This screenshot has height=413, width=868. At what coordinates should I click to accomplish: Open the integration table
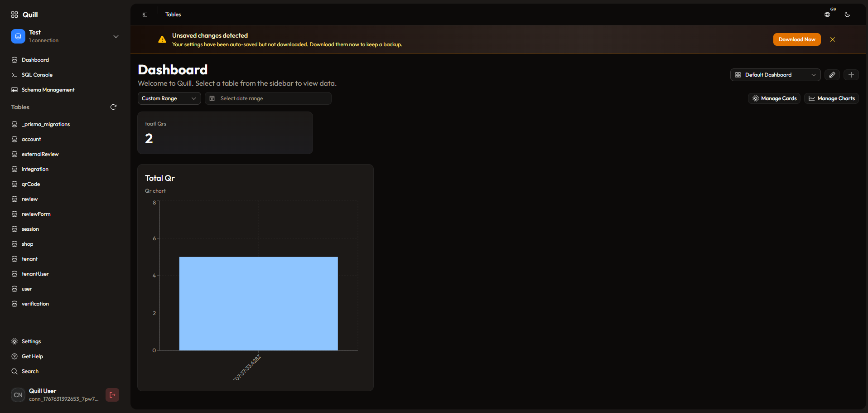click(35, 169)
